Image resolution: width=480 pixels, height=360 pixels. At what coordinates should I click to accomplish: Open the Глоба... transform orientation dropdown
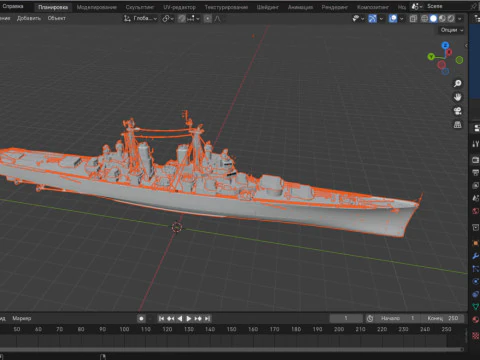(140, 19)
